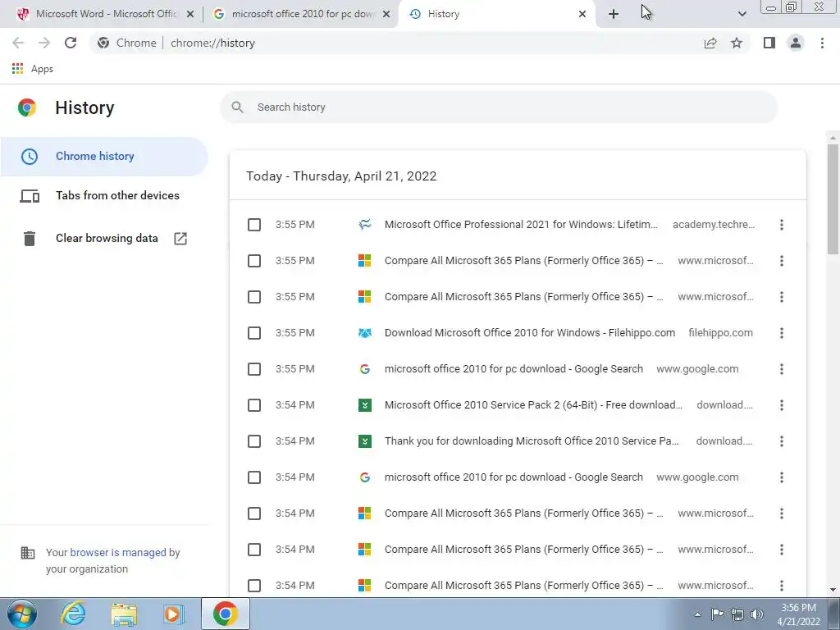Tick checkbox for 3:54 PM Google Search entry

(254, 477)
